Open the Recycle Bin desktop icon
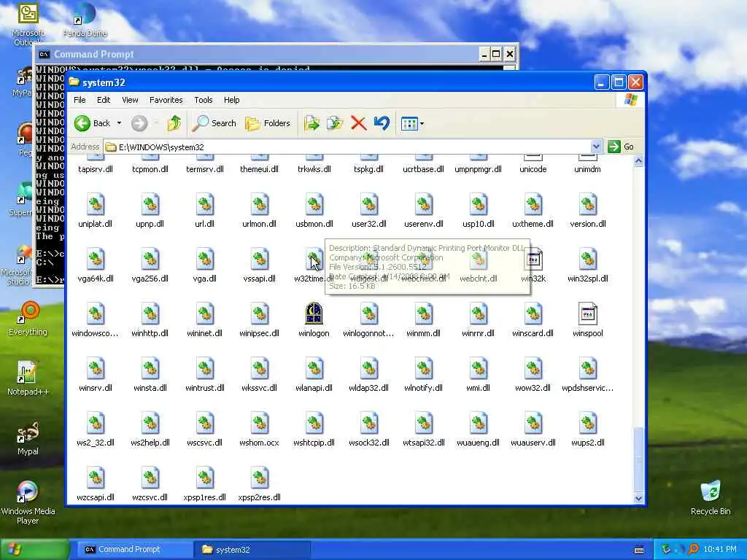Screen dimensions: 747x560 tap(711, 497)
